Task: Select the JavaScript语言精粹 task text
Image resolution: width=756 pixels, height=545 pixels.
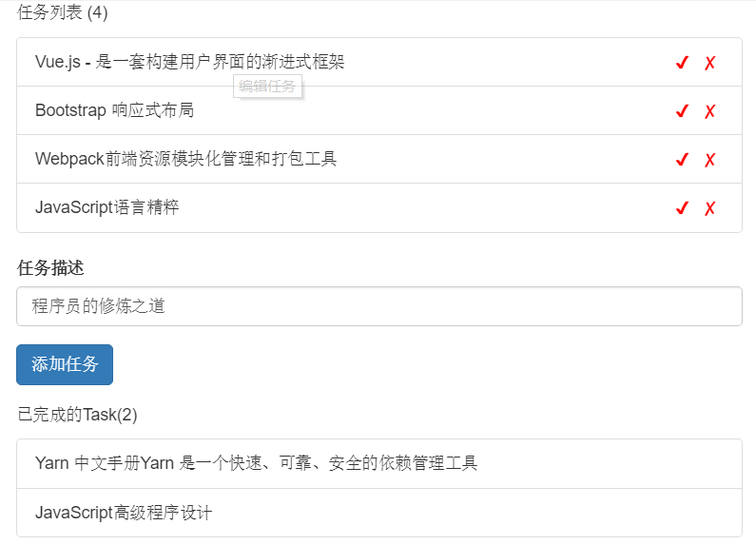Action: tap(107, 208)
